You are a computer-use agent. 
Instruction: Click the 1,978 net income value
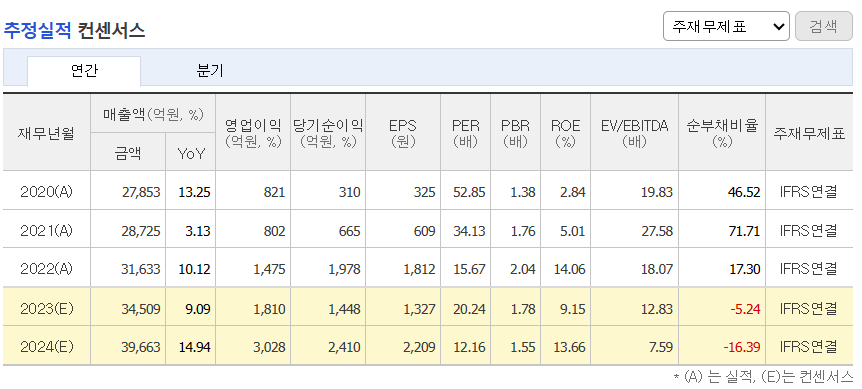(x=344, y=270)
